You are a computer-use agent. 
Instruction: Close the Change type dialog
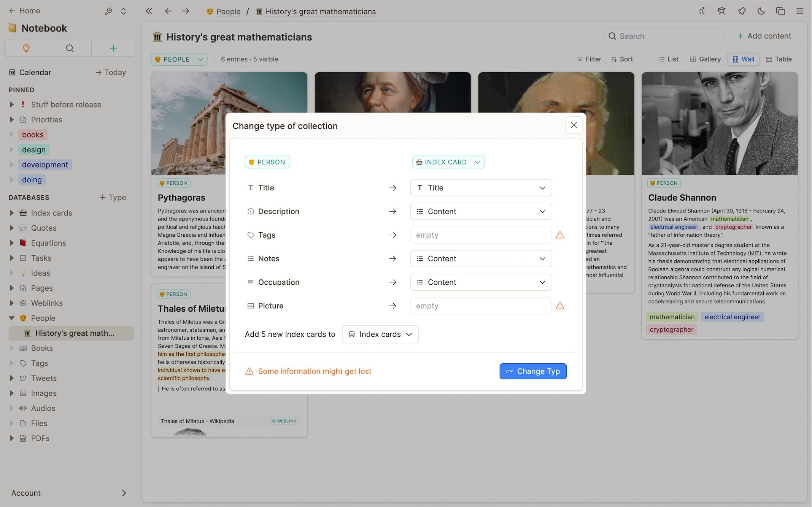(574, 125)
